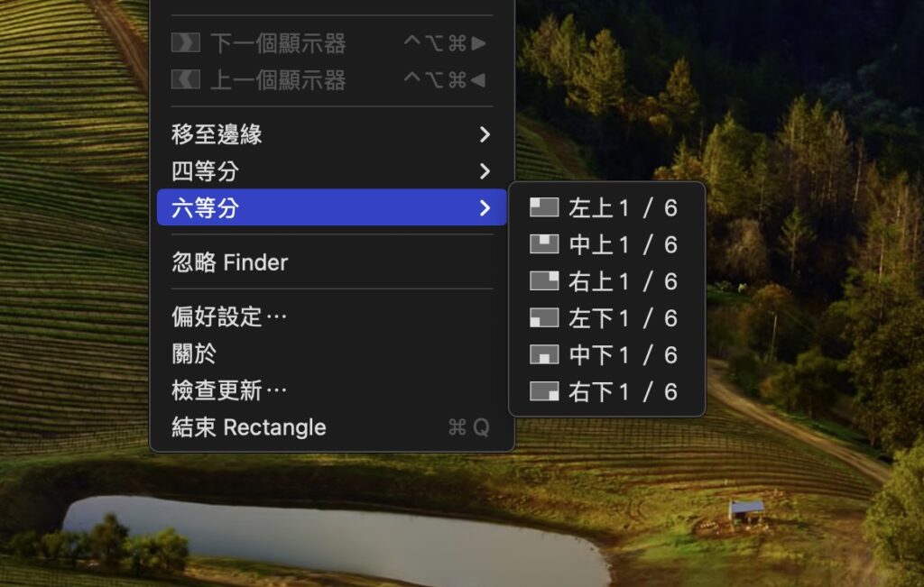Click the 右上1/6 layout icon
The width and height of the screenshot is (924, 587).
click(544, 280)
